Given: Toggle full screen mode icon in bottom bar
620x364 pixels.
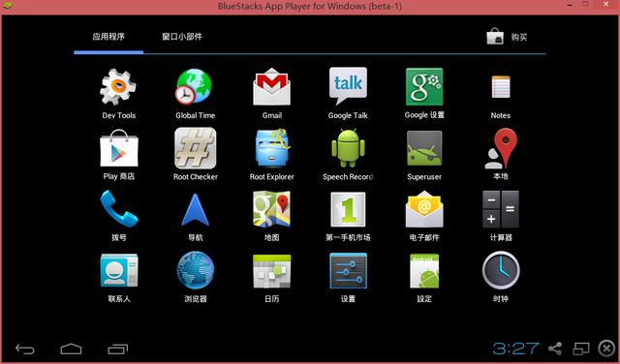Looking at the screenshot, I should tap(581, 349).
